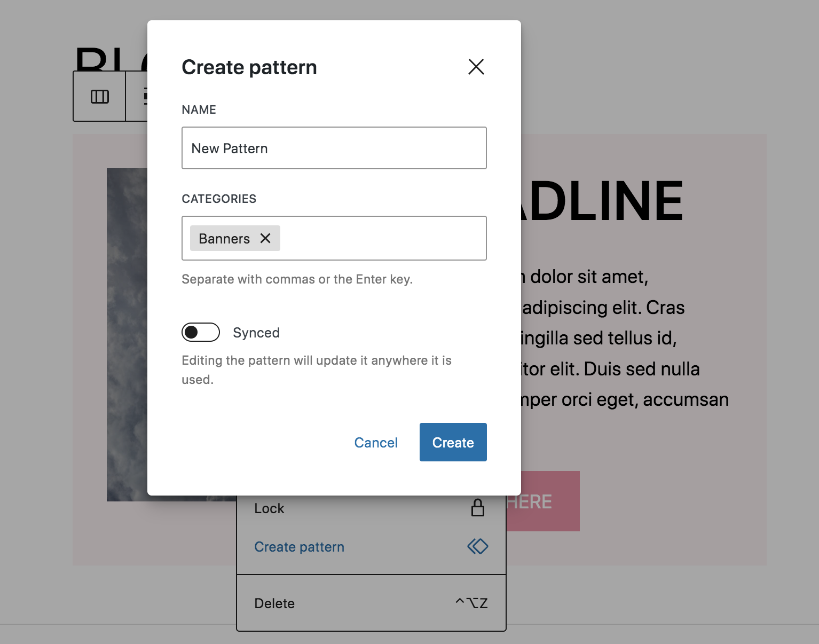Click the padlock icon in the menu
The image size is (819, 644).
(x=478, y=508)
